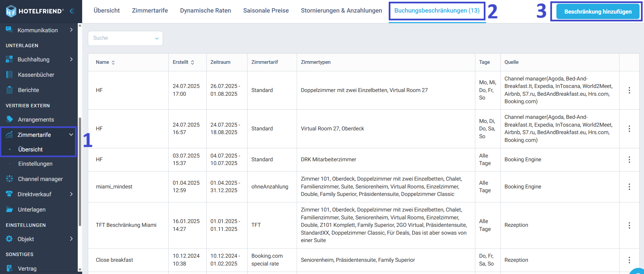Click the Berichte clipboard icon
Image resolution: width=644 pixels, height=274 pixels.
click(10, 90)
